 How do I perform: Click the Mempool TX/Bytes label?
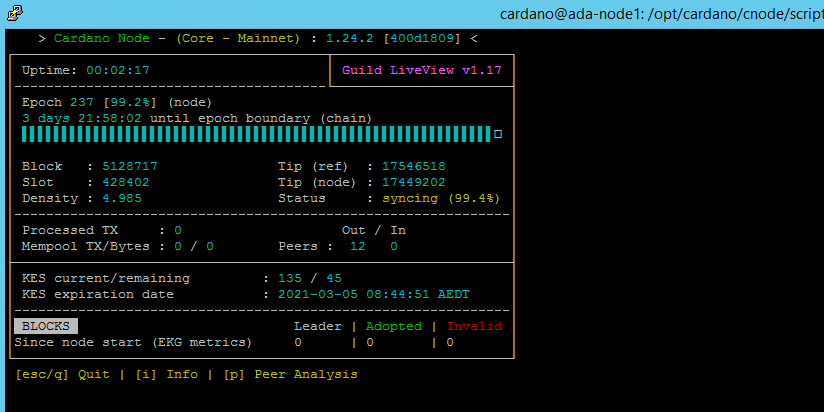(x=86, y=246)
